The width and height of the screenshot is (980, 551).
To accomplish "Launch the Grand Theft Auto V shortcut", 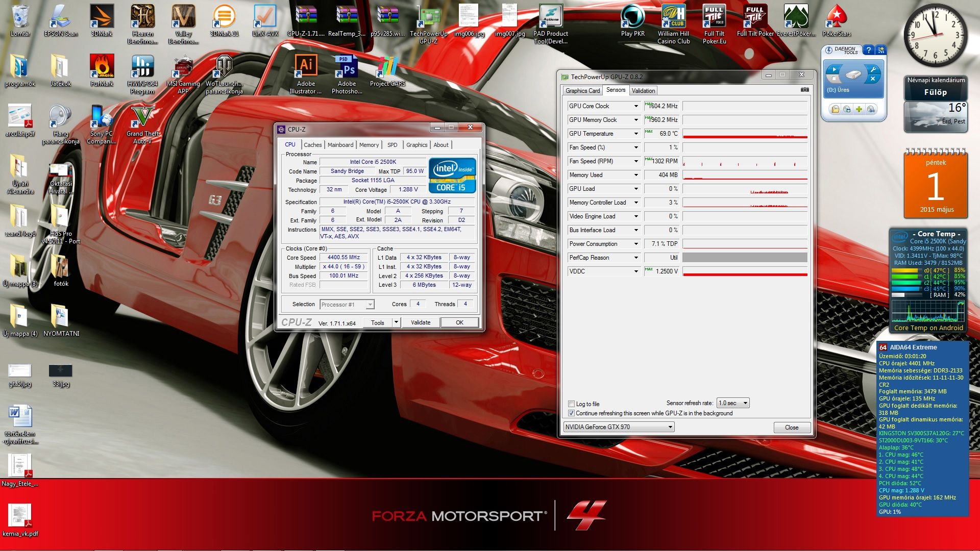I will point(142,124).
